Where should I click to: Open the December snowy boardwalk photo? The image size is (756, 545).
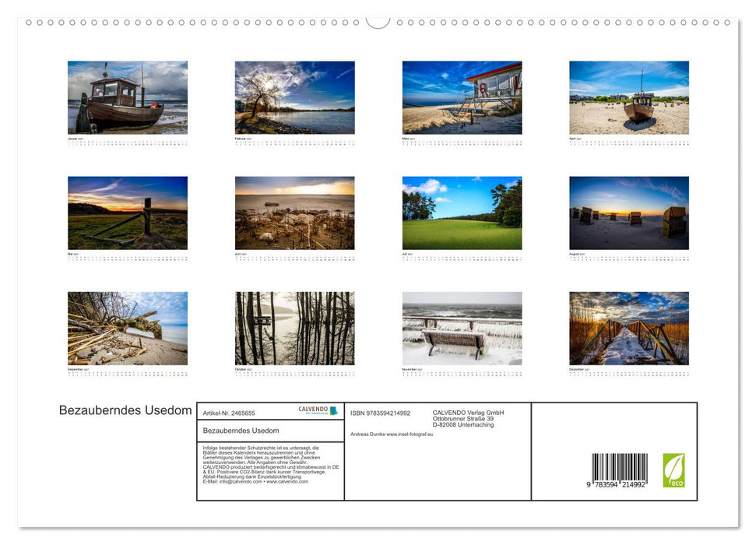pos(629,328)
